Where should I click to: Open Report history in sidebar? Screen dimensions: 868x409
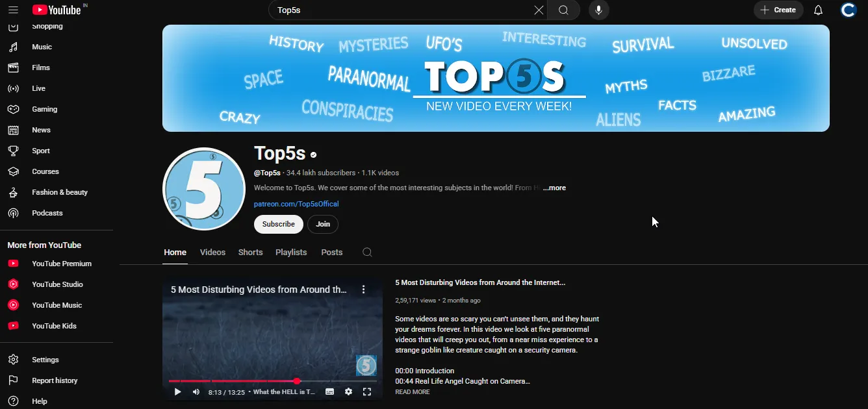point(57,380)
